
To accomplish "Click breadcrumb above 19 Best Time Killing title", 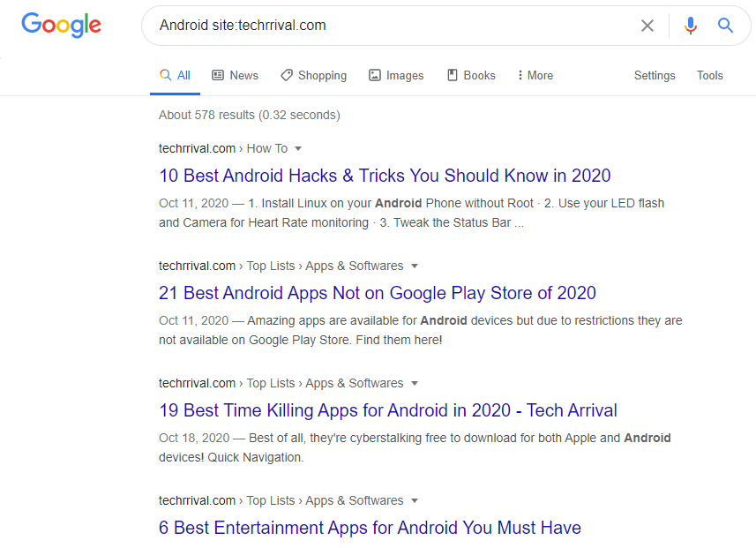I will (x=281, y=384).
